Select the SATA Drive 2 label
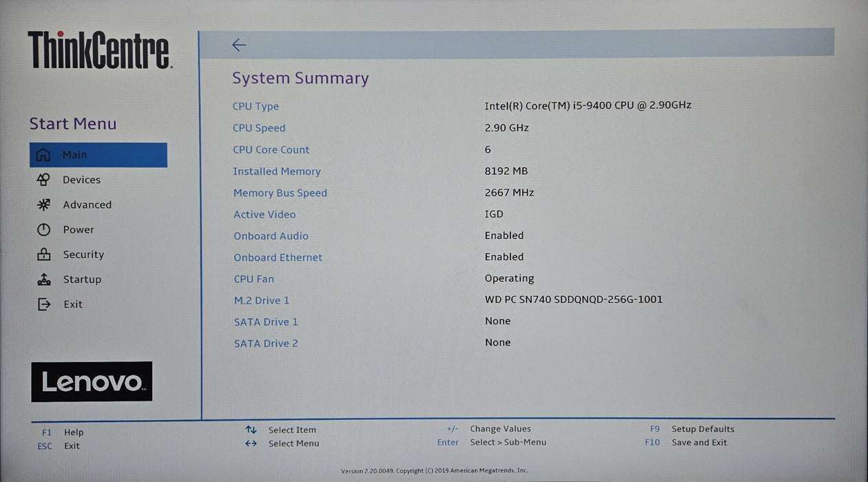Viewport: 868px width, 482px height. 266,344
